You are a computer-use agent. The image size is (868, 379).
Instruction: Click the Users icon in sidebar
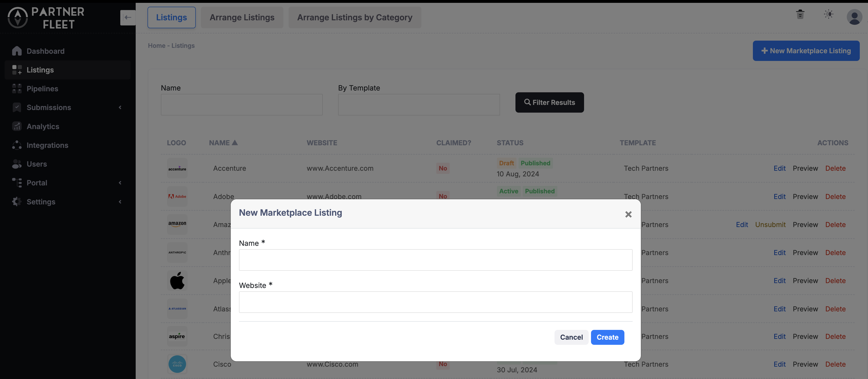pos(17,164)
